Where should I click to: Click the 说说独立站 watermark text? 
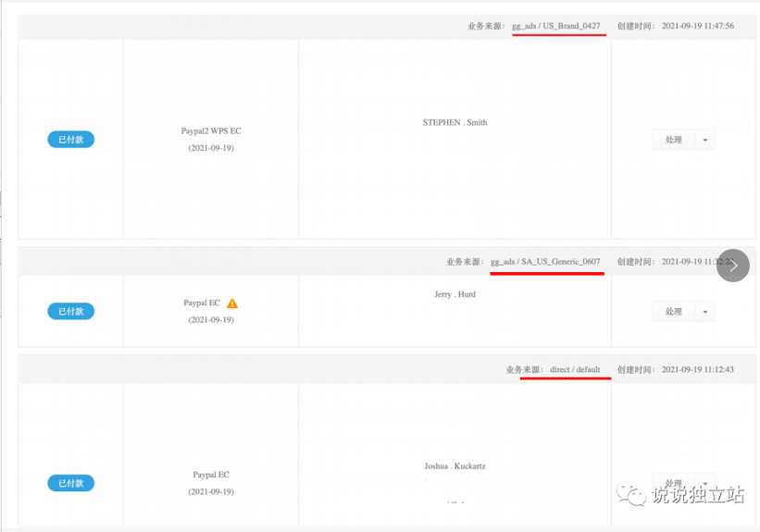pyautogui.click(x=698, y=495)
